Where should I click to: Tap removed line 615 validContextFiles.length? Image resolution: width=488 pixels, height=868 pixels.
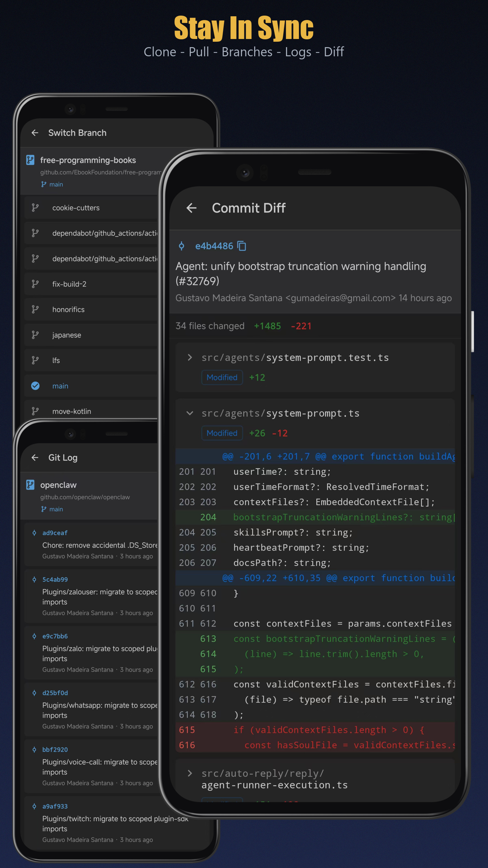(x=315, y=730)
